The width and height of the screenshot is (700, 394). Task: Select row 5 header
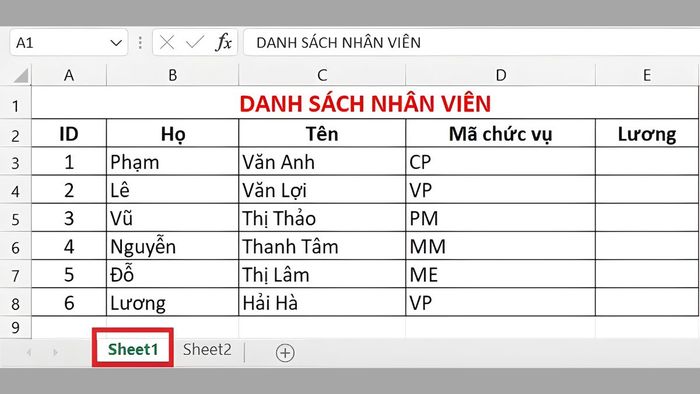point(16,218)
